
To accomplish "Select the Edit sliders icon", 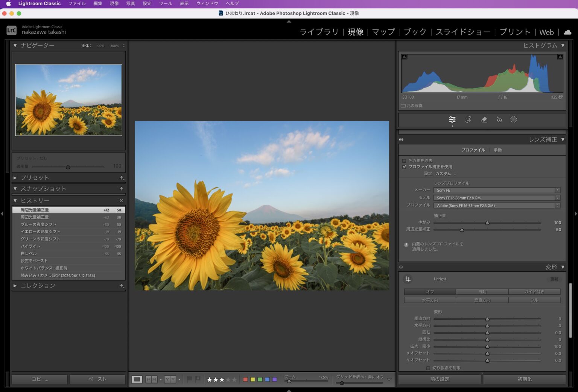I will (452, 120).
